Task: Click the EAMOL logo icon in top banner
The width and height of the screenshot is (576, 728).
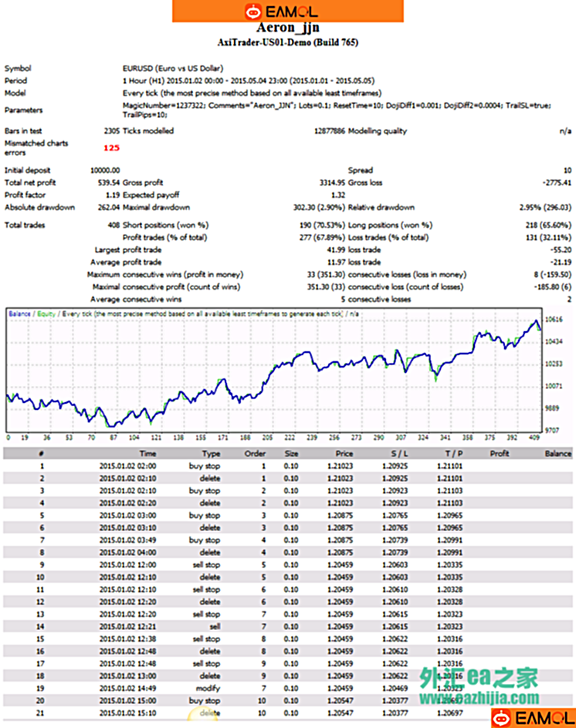Action: tap(252, 11)
